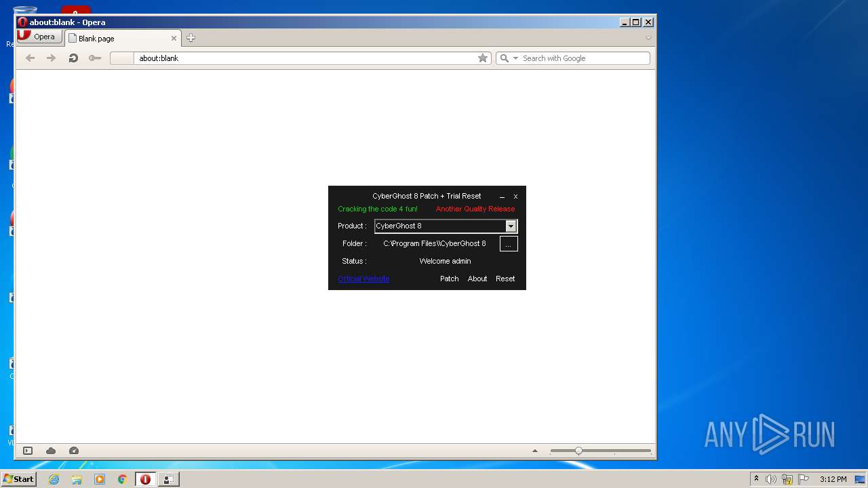Click the Patch button

(450, 279)
